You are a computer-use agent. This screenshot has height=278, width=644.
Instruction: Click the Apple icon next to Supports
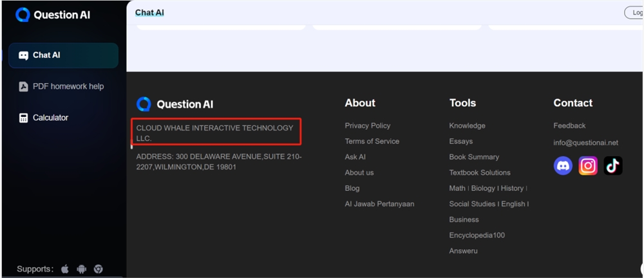point(65,269)
